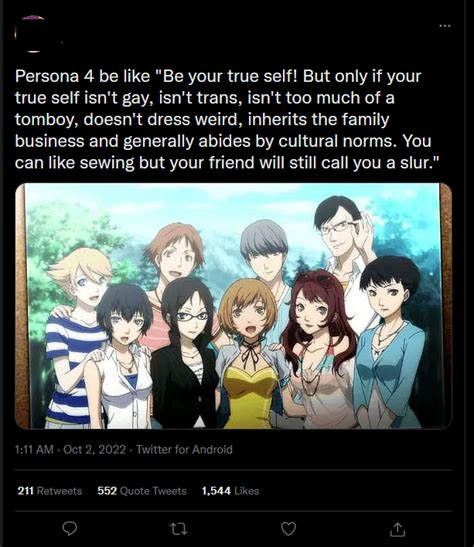Open the attached Persona 4 group image

click(x=234, y=306)
